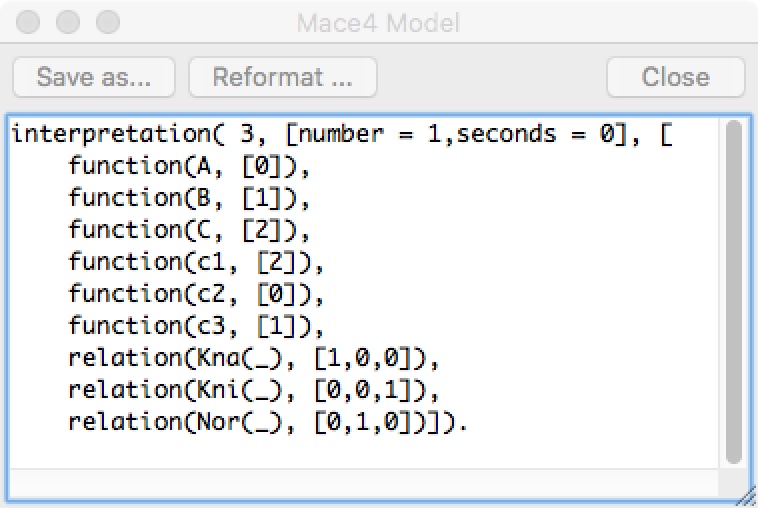Click the green zoom window button
Viewport: 758px width, 508px height.
pos(107,21)
